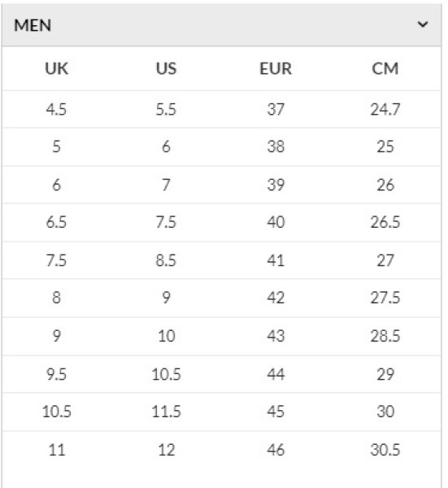Select the US column header

click(x=166, y=68)
